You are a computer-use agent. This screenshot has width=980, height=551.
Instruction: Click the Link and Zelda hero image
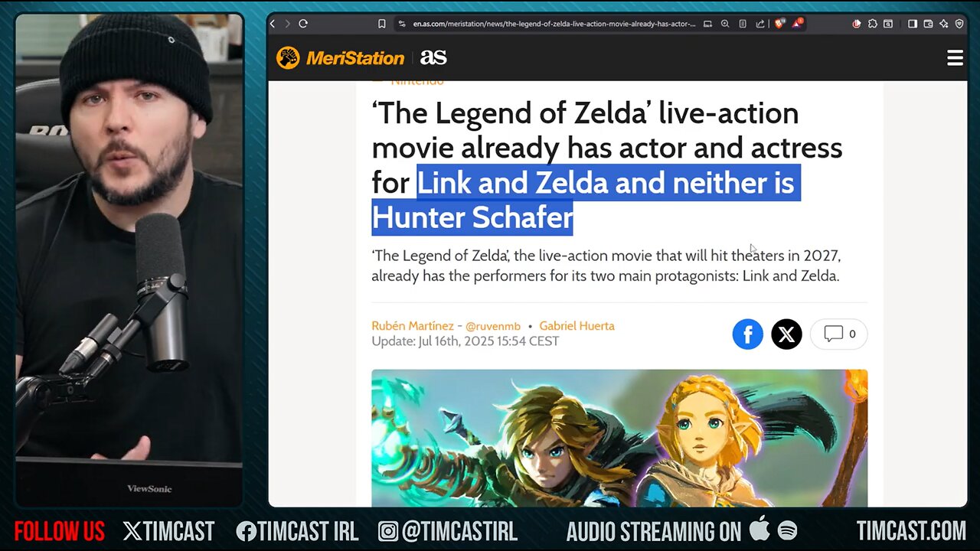click(619, 438)
